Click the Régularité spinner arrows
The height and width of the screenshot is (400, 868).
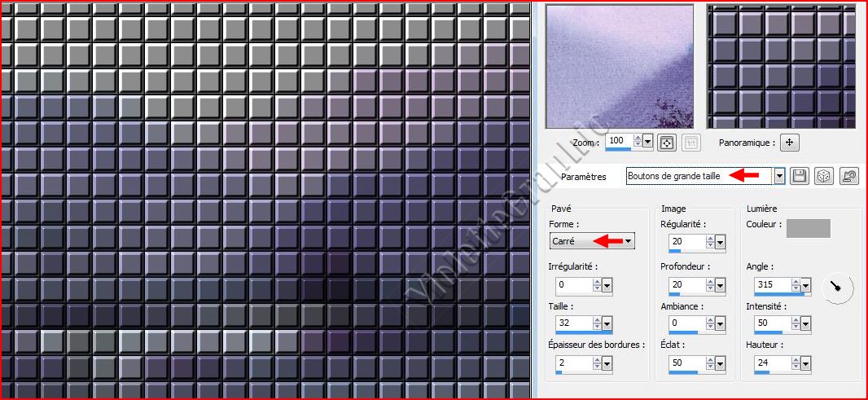click(709, 242)
